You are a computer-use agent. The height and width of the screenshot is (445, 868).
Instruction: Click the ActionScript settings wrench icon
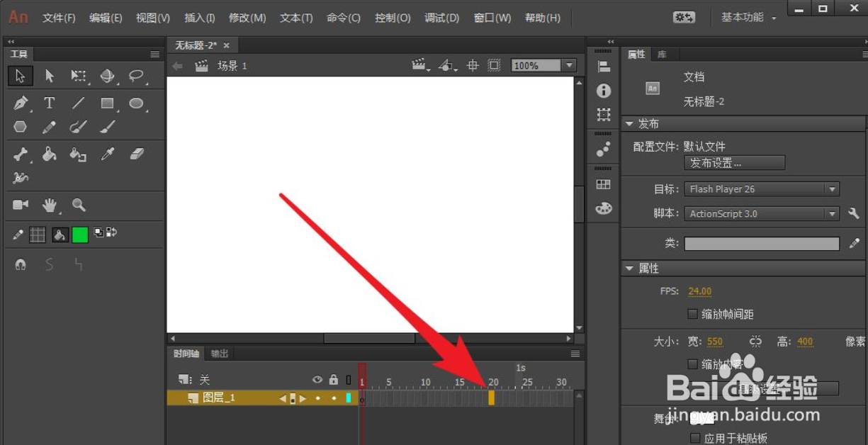tap(854, 213)
